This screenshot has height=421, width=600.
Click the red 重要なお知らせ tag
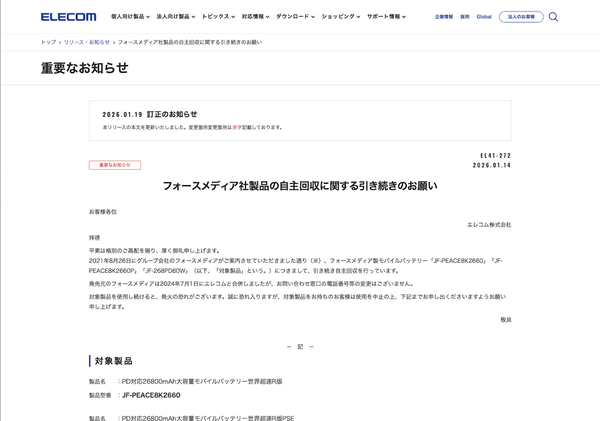tap(115, 165)
